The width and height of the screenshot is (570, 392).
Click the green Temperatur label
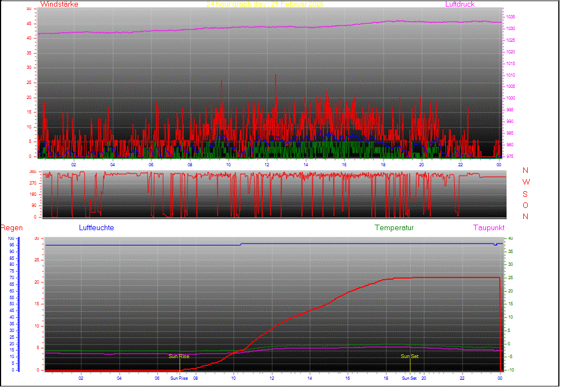pos(394,228)
